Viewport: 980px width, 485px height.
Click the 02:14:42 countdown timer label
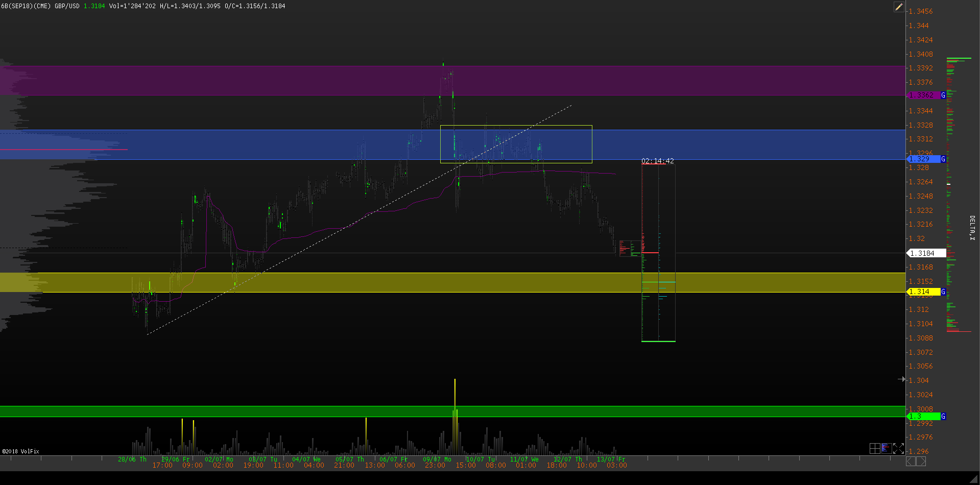[657, 161]
